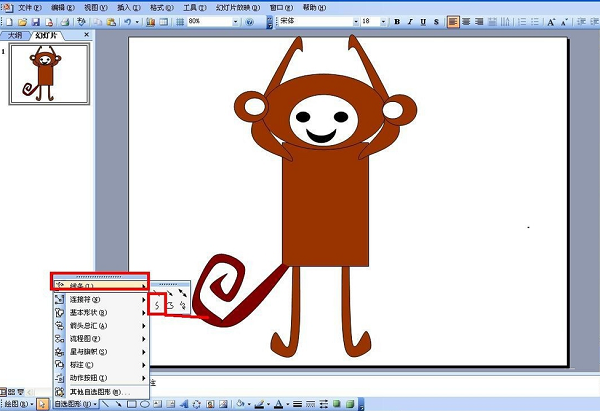600x411 pixels.
Task: Select the Line tool in drawing toolbar
Action: pos(107,404)
